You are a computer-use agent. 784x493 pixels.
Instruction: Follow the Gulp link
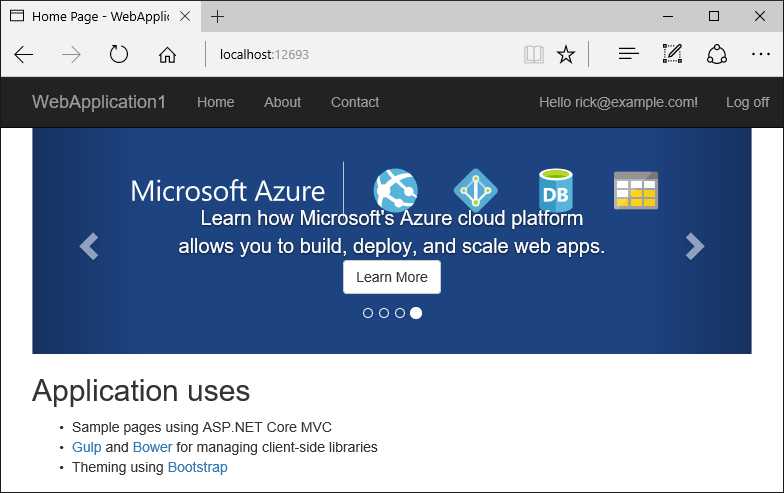pos(86,447)
